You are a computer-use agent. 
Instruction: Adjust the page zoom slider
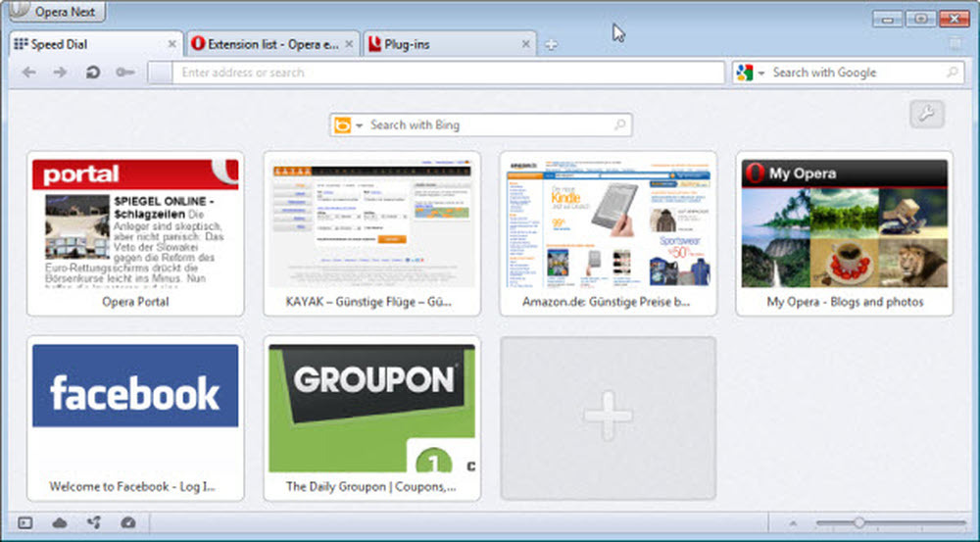[x=858, y=523]
